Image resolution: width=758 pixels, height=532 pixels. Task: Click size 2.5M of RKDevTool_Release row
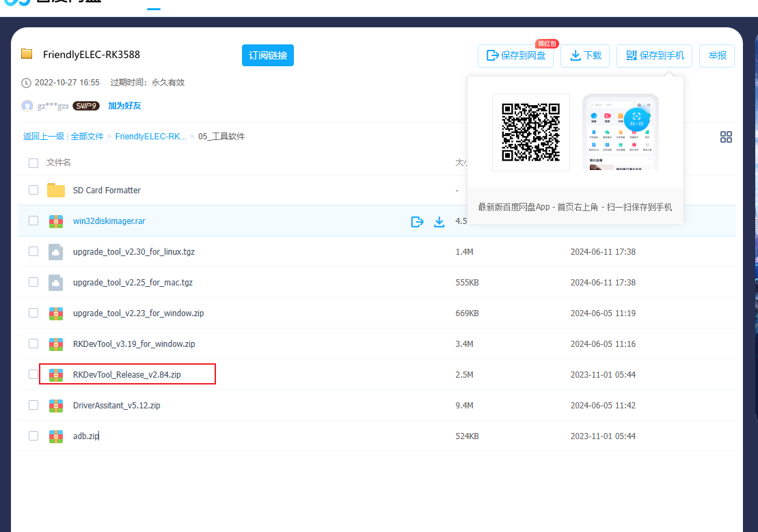464,374
